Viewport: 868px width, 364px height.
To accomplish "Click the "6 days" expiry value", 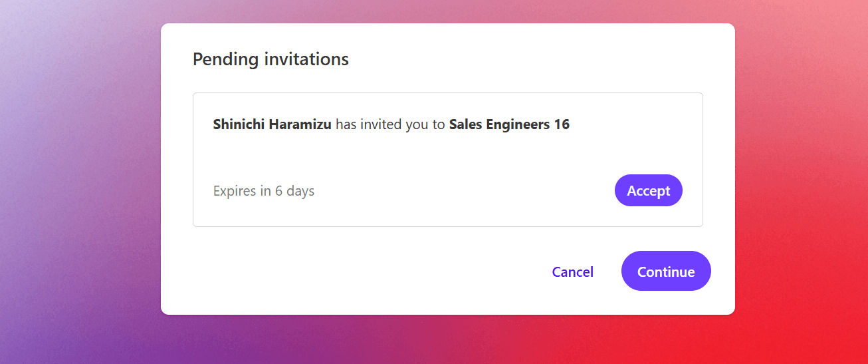I will (294, 191).
